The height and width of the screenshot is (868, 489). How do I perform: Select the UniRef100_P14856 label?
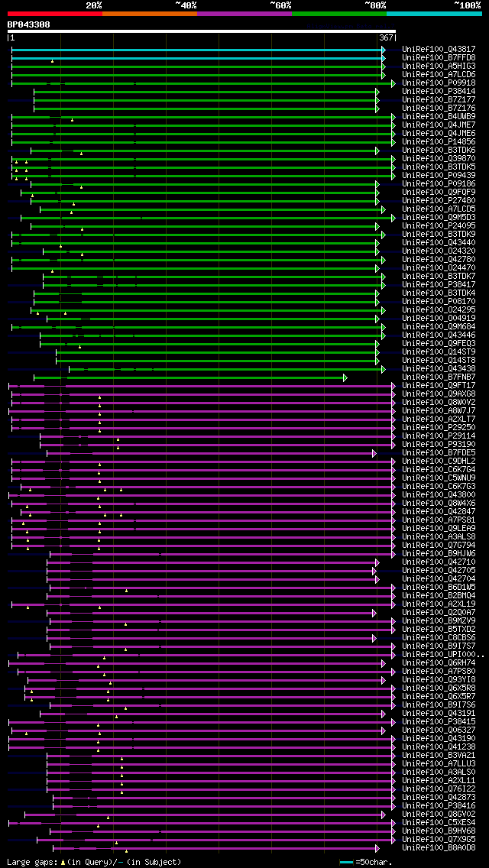click(x=439, y=141)
